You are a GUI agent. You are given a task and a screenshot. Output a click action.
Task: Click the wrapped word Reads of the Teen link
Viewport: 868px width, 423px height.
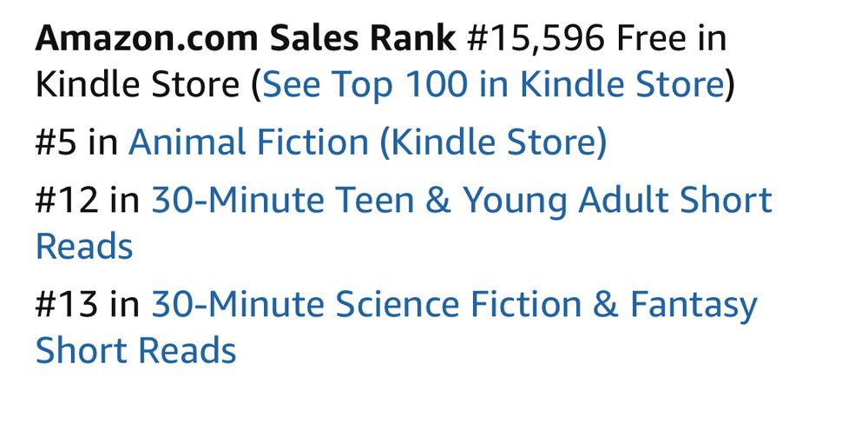84,247
